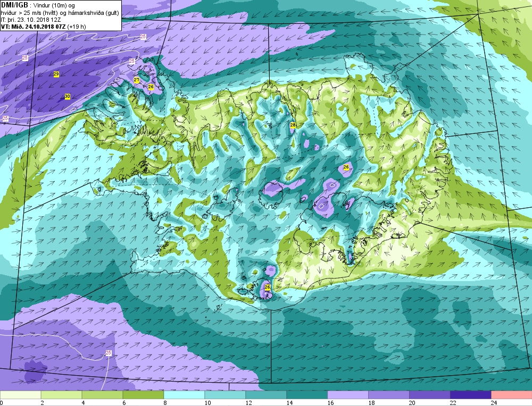This screenshot has height=406, width=532.
Task: Select the lavender 16–18 m/s legend swatch
Action: (348, 395)
